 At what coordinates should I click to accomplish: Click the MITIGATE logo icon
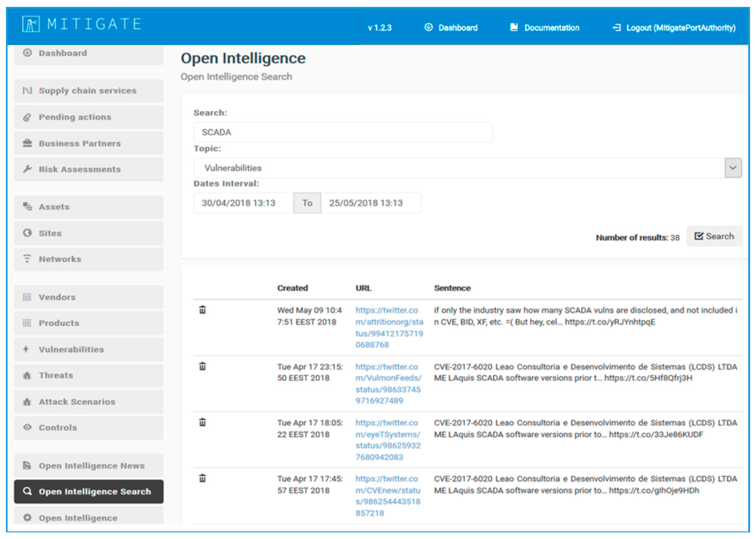[31, 24]
